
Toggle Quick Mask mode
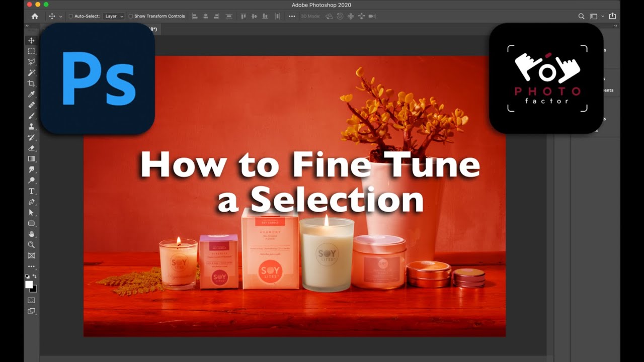[x=31, y=300]
